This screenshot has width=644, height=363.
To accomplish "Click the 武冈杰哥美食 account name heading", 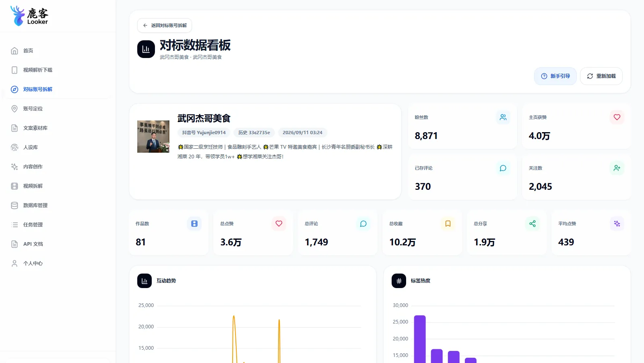I will pyautogui.click(x=204, y=118).
